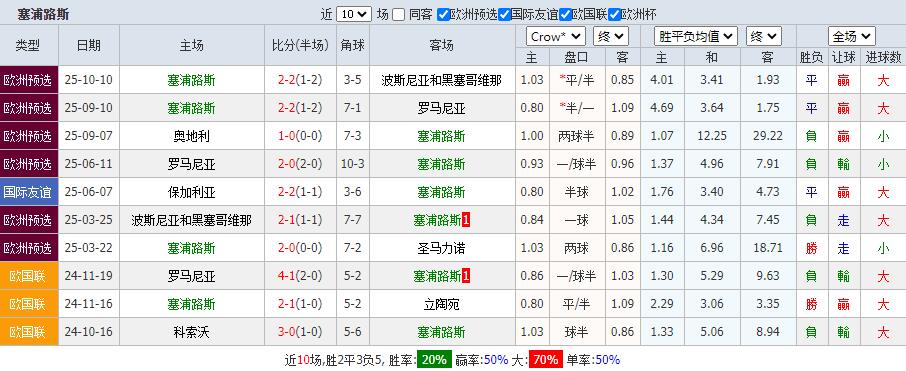Open home team 塞浦路斯 in the 25-10-10 row
The width and height of the screenshot is (906, 371).
[x=191, y=80]
